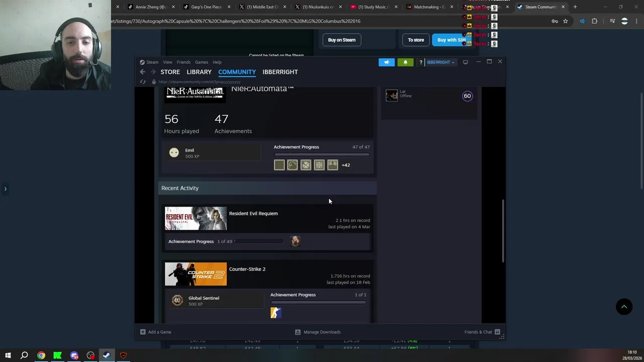Open the View menu in Steam
644x362 pixels.
tap(168, 62)
